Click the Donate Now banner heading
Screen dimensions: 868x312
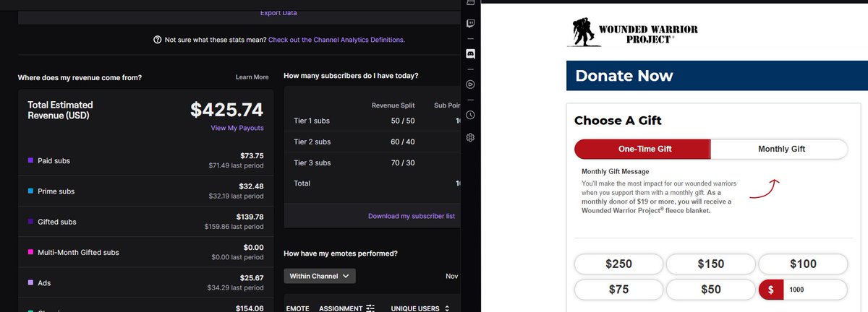(x=624, y=76)
